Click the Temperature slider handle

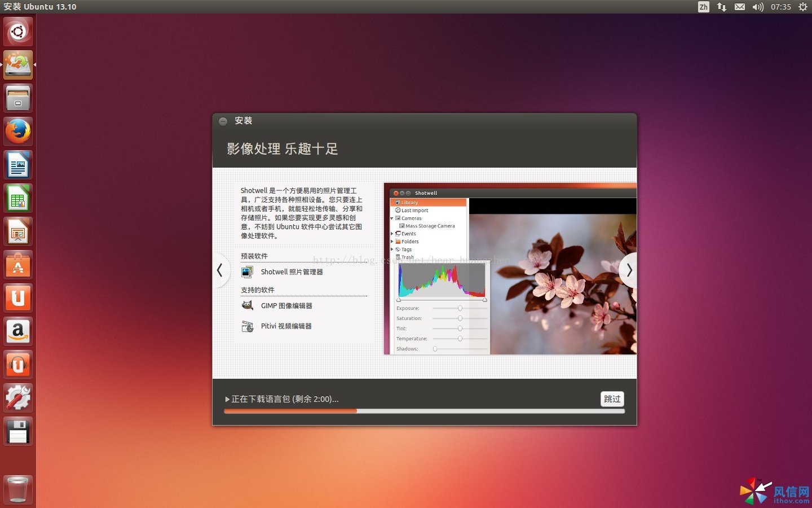pyautogui.click(x=460, y=339)
